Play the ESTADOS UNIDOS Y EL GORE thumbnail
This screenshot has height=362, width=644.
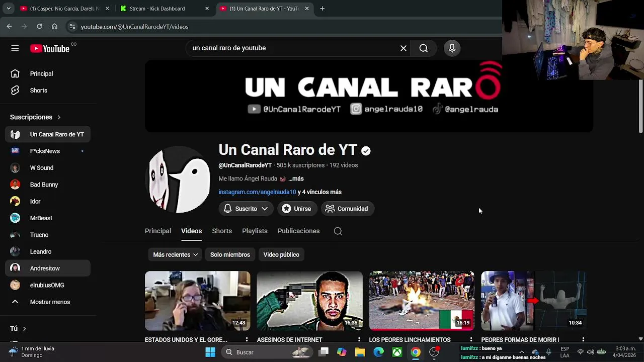point(197,301)
